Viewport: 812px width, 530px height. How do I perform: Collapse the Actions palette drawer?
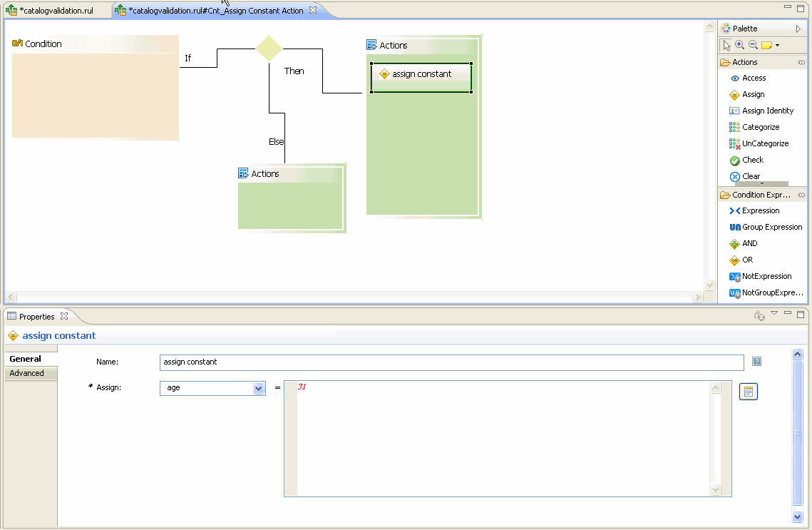[745, 62]
